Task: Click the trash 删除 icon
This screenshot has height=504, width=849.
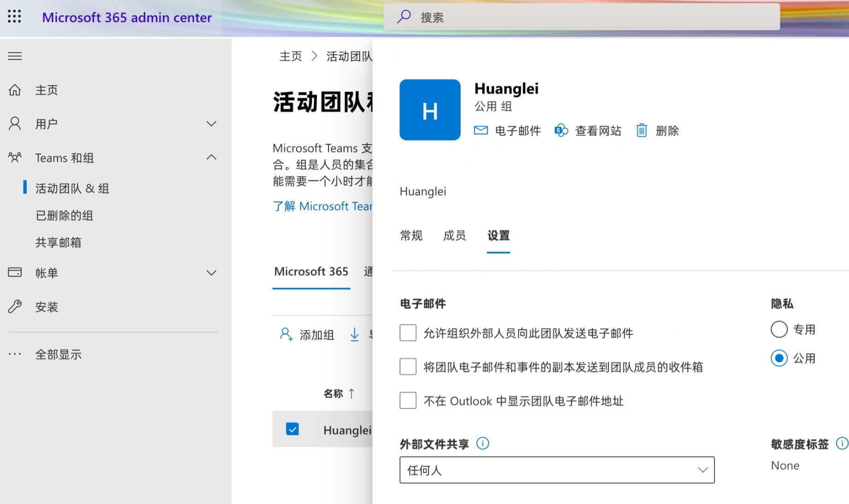Action: pos(641,131)
